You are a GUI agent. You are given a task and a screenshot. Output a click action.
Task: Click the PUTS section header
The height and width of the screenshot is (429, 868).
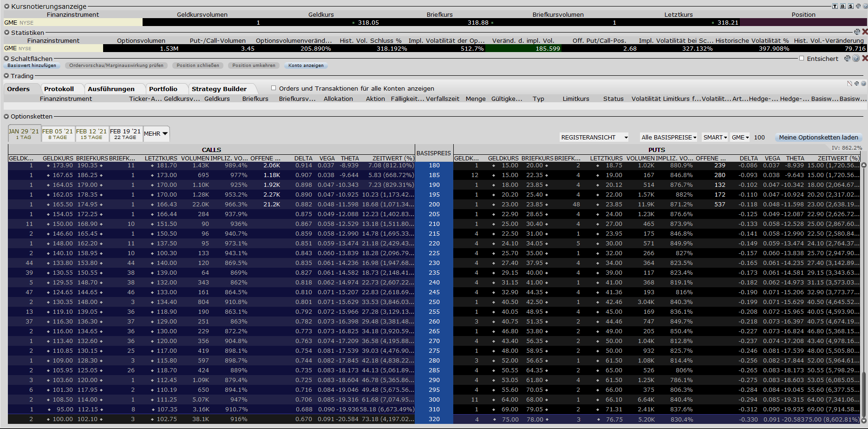click(x=657, y=150)
